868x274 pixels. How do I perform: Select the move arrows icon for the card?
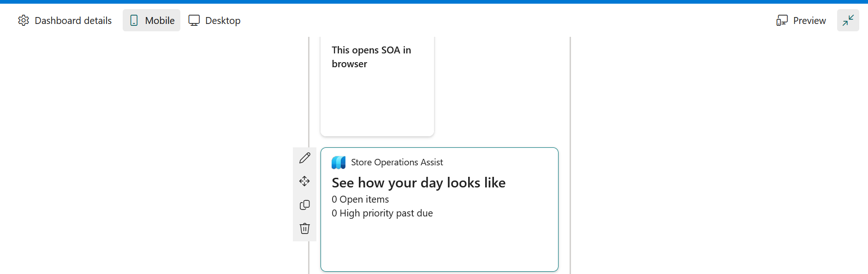coord(304,181)
